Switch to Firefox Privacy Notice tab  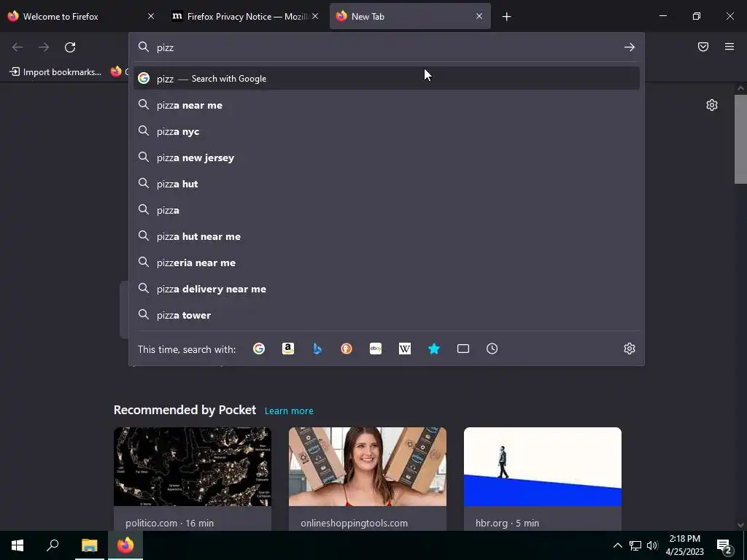[246, 16]
